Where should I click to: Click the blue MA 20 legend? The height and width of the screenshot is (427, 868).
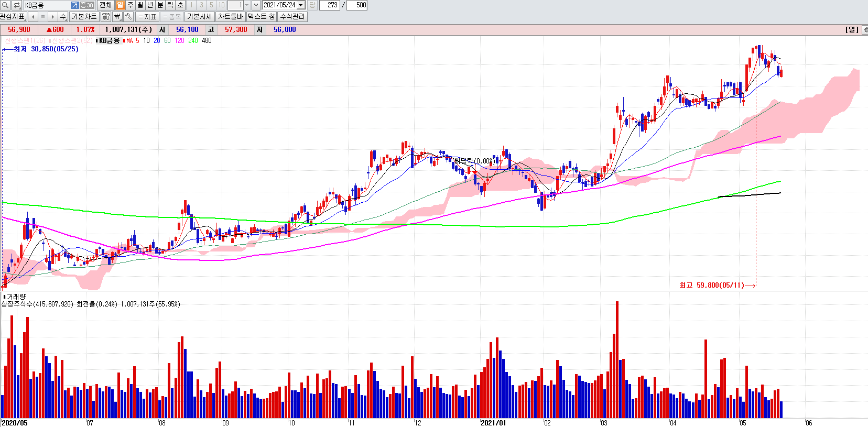(157, 41)
